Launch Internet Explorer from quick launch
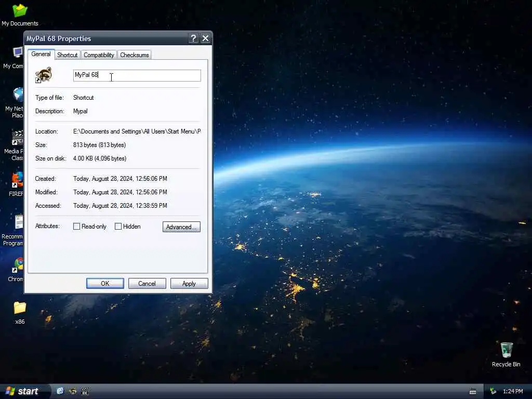This screenshot has height=399, width=532. [60, 391]
